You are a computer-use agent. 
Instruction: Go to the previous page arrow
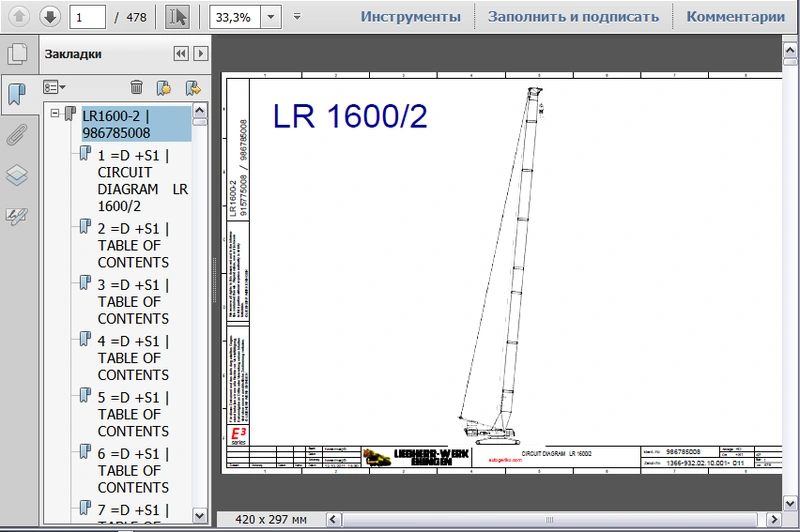click(x=20, y=17)
